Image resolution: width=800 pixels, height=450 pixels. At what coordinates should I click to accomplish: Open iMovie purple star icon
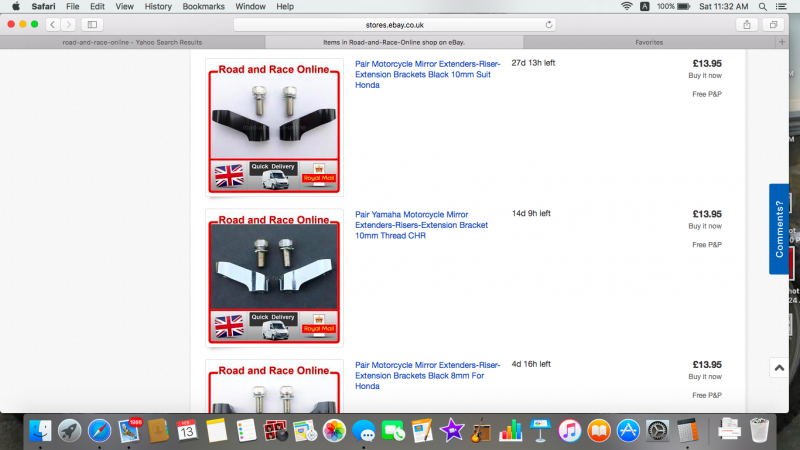tap(452, 431)
